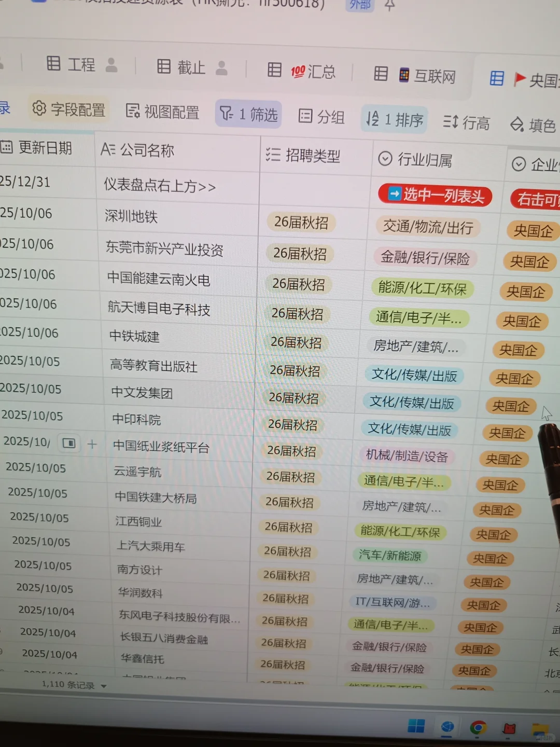This screenshot has width=560, height=747.
Task: Click the list icon in 招聘类型 header
Action: point(273,154)
